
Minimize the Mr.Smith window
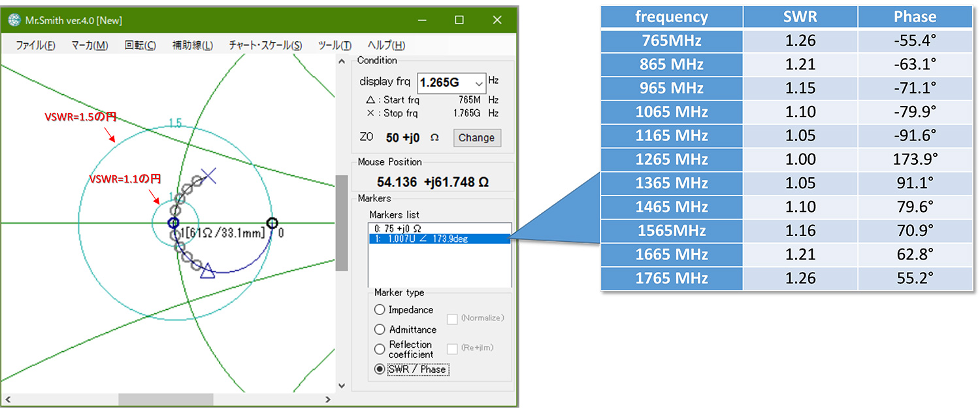coord(421,20)
